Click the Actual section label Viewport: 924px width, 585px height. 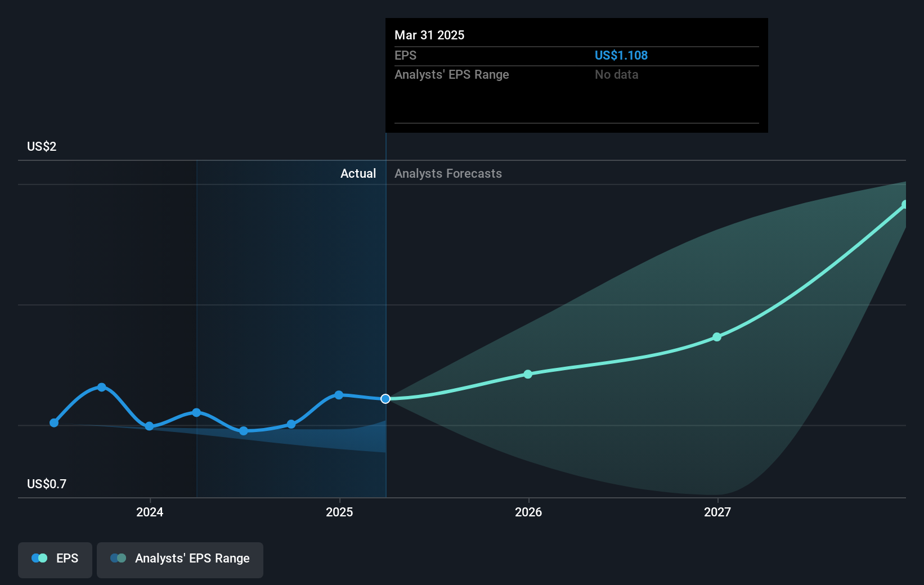coord(358,173)
